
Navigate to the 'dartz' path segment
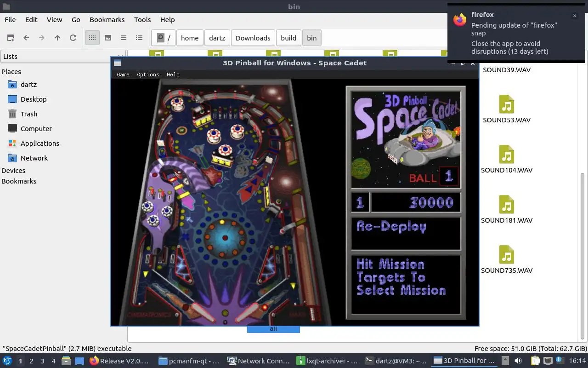(x=217, y=38)
